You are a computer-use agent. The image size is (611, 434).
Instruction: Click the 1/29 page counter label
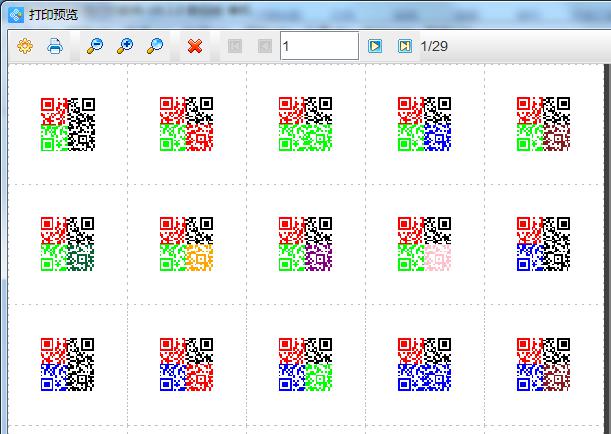435,46
